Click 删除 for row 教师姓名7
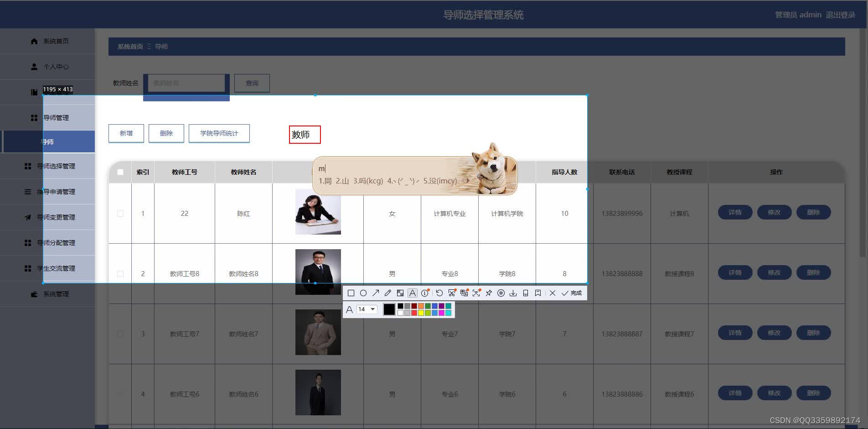The width and height of the screenshot is (868, 429). coord(813,333)
